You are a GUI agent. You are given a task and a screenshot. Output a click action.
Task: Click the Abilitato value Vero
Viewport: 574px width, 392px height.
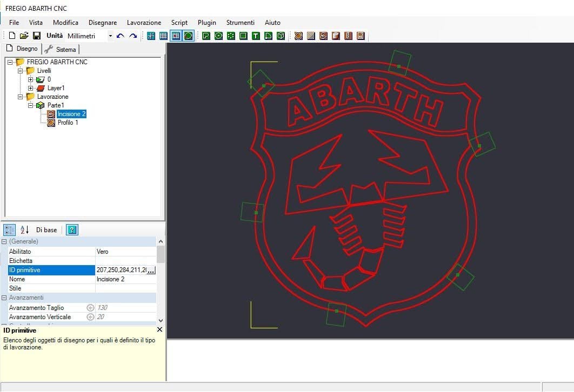(x=125, y=252)
